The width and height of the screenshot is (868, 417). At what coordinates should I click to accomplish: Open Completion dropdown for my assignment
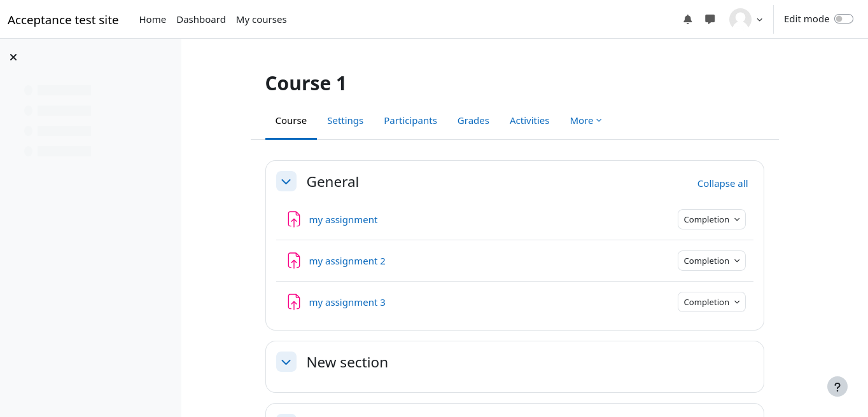(x=711, y=219)
